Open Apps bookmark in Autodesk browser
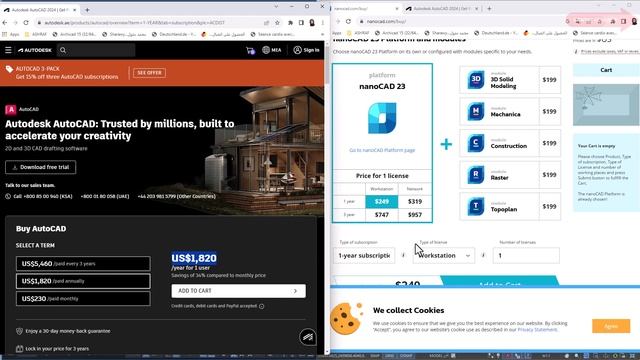The image size is (640, 360). [11, 34]
